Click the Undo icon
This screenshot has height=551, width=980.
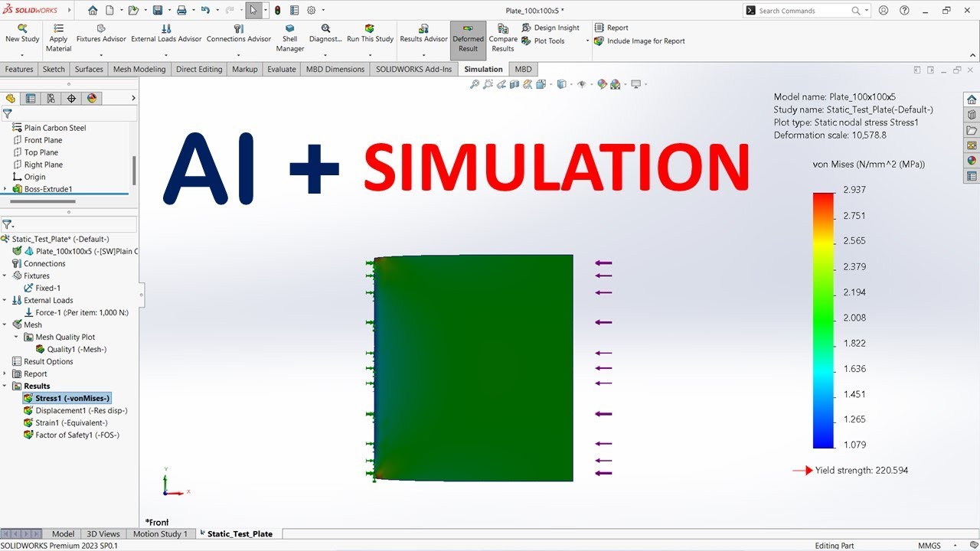point(205,11)
